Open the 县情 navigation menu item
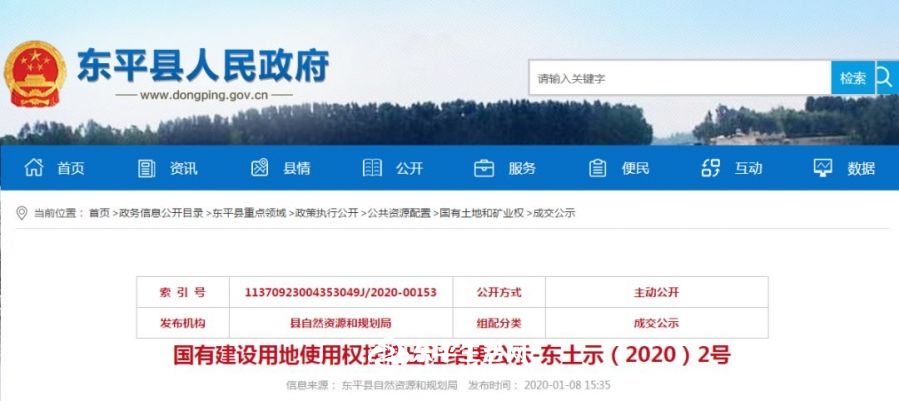 (296, 168)
